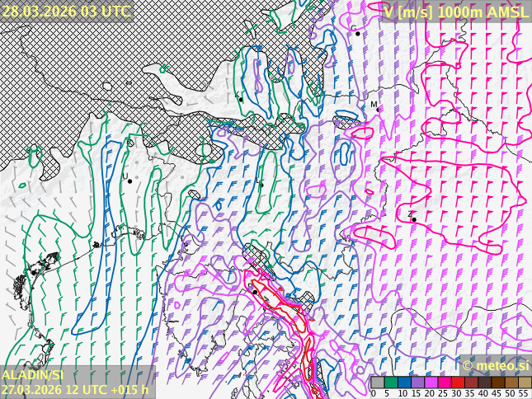The width and height of the screenshot is (532, 399).
Task: Click the city marker labeled U
Action: (x=129, y=181)
